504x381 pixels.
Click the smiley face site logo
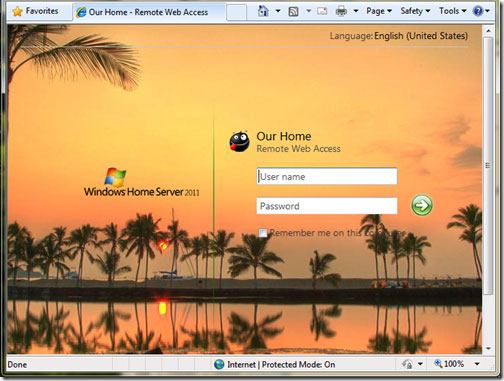(x=239, y=141)
